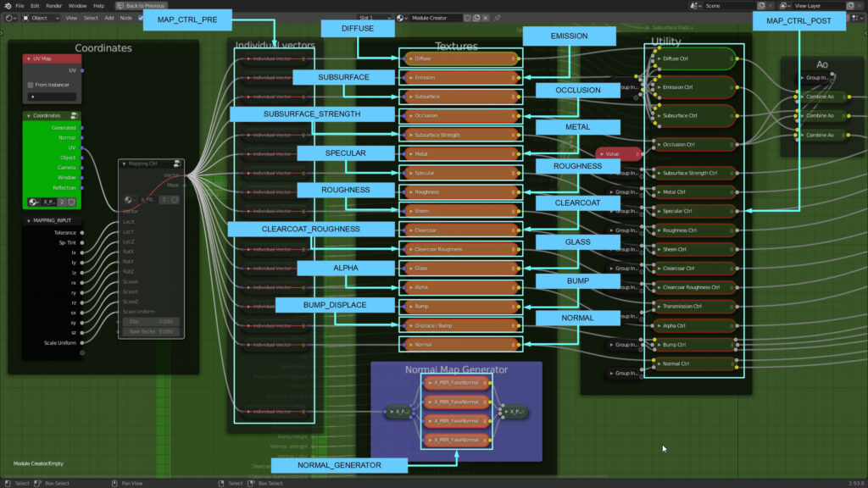Open the snapping options icon top right

(858, 18)
